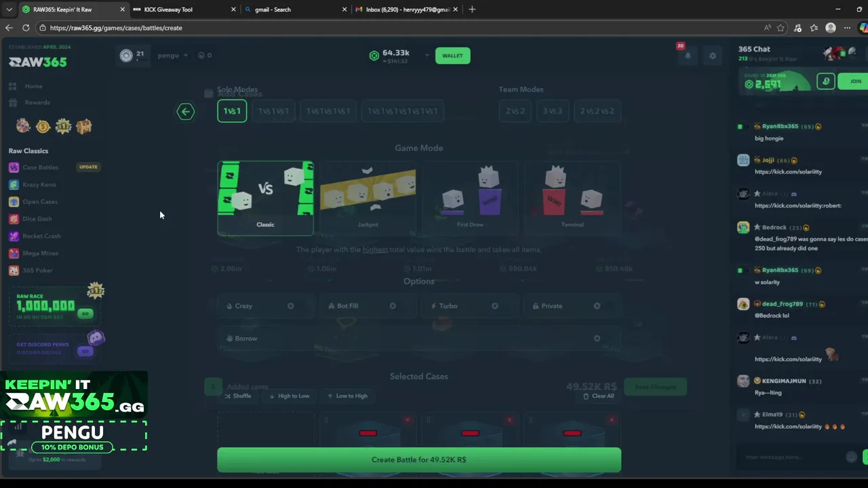Click the Raw Race 1,000,000 banner

pos(54,305)
